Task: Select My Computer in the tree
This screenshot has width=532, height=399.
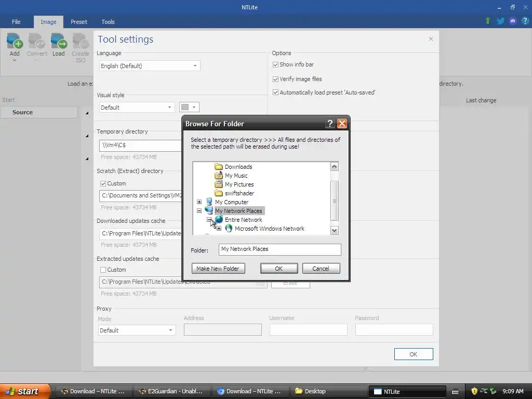Action: pyautogui.click(x=231, y=202)
